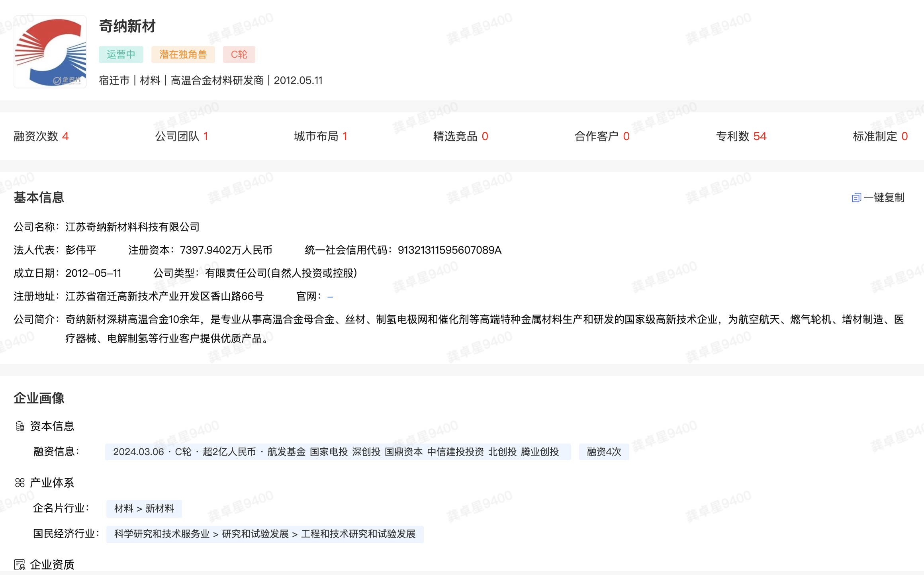Click the credit code 91321311595607089A

(450, 250)
